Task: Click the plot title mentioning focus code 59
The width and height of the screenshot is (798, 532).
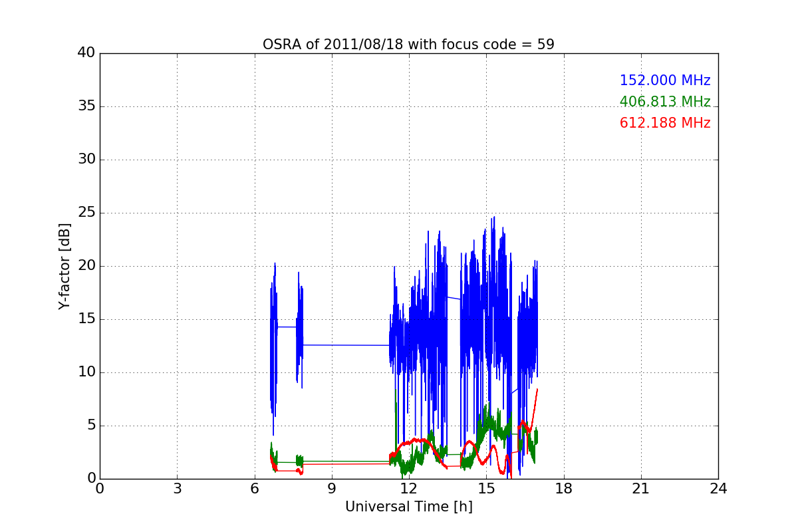Action: [408, 45]
